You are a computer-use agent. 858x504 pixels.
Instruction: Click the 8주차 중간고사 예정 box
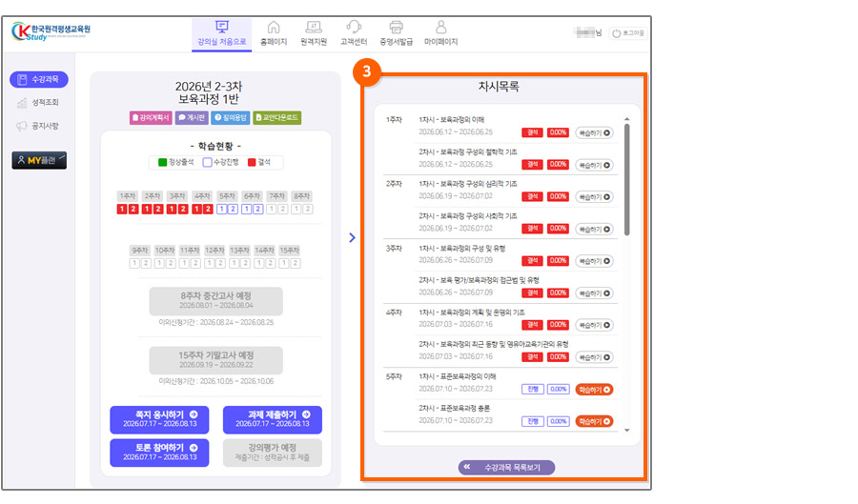pyautogui.click(x=216, y=301)
